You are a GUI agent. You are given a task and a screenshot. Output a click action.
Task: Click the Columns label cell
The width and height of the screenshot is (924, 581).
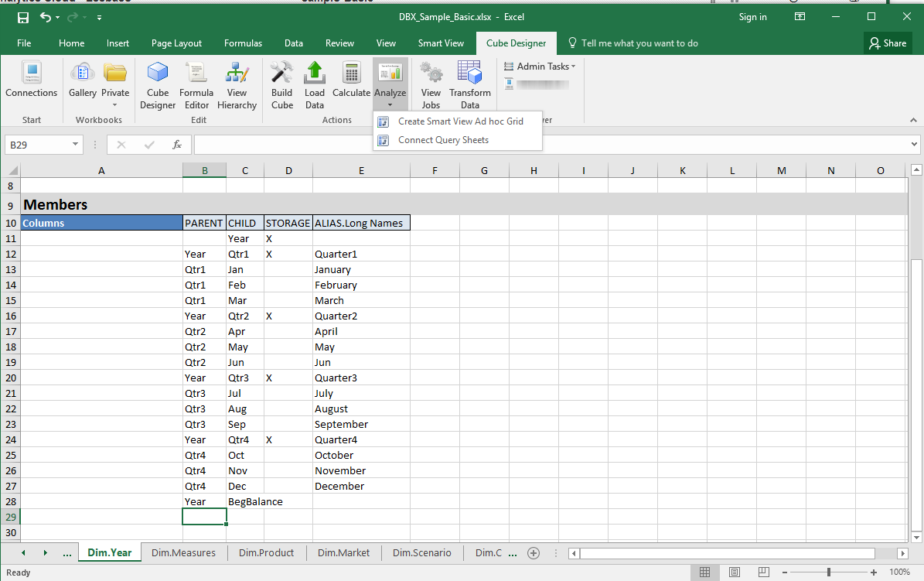click(101, 223)
